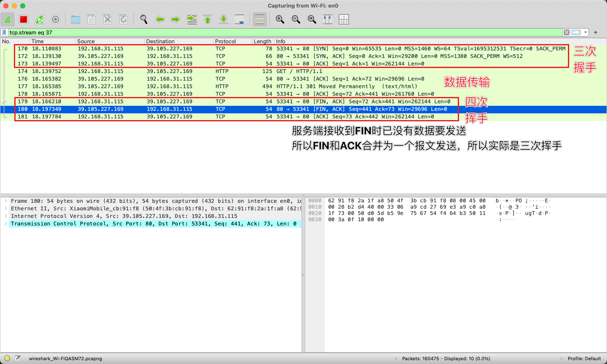Screen dimensions: 607x364
Task: Open capture options gear icon
Action: click(x=55, y=19)
